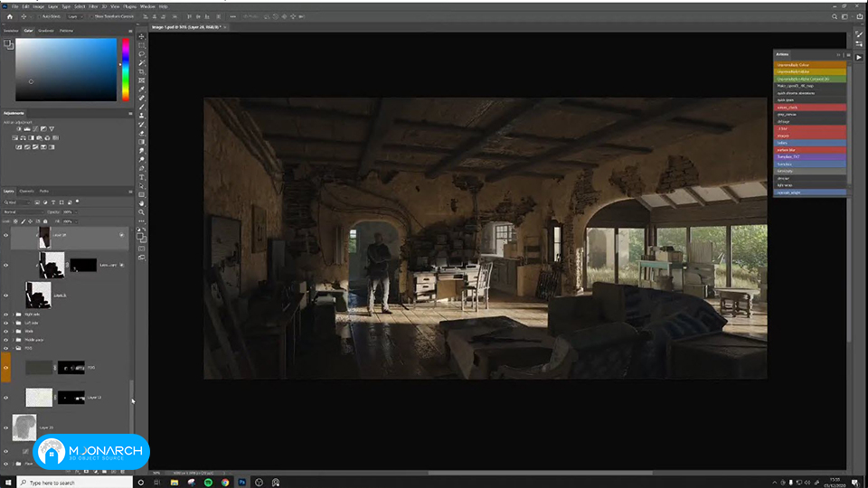Open the layer filter Kind dropdown

coord(16,202)
